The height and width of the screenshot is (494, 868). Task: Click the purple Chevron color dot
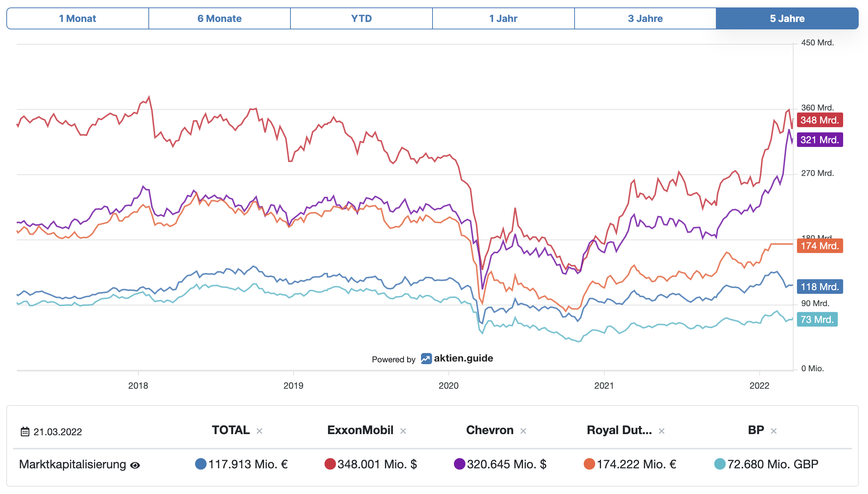[460, 464]
